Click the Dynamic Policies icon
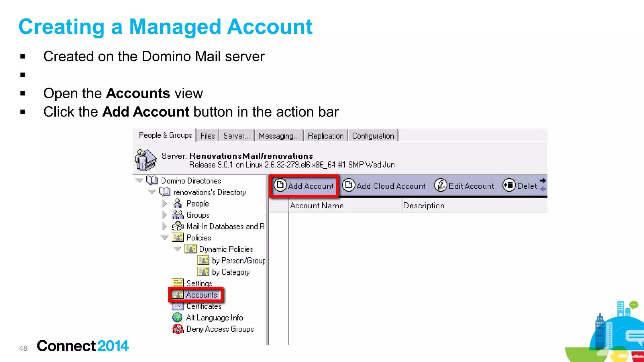This screenshot has width=644, height=362. [190, 249]
